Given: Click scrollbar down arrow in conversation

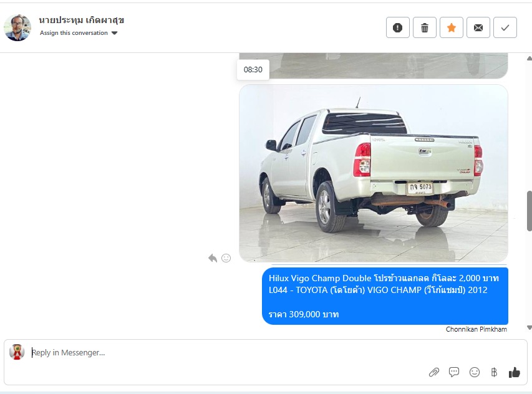Looking at the screenshot, I should tap(530, 327).
